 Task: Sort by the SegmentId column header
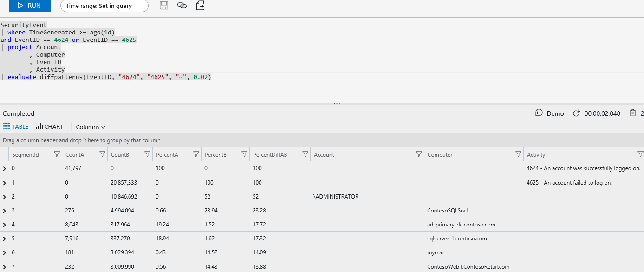[26, 155]
